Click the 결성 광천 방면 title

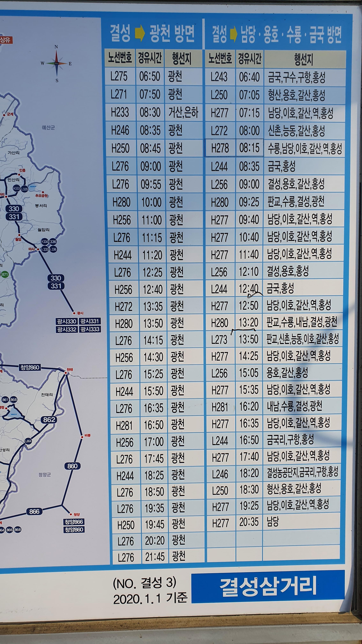152,34
